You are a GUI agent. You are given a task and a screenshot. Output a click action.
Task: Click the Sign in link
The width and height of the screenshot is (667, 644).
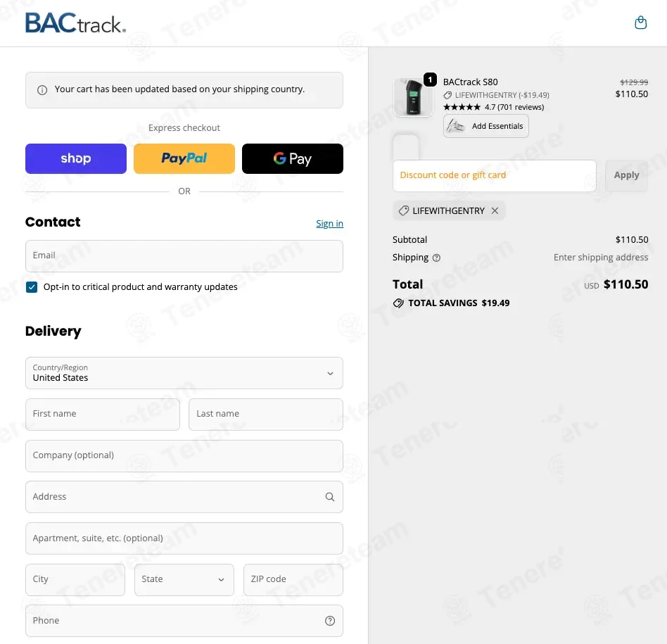[x=329, y=224]
